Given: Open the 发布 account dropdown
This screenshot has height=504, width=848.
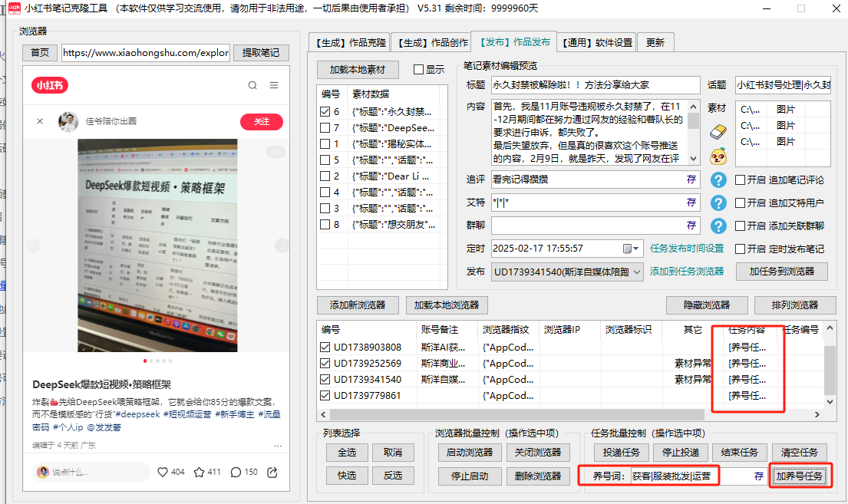Looking at the screenshot, I should click(636, 272).
